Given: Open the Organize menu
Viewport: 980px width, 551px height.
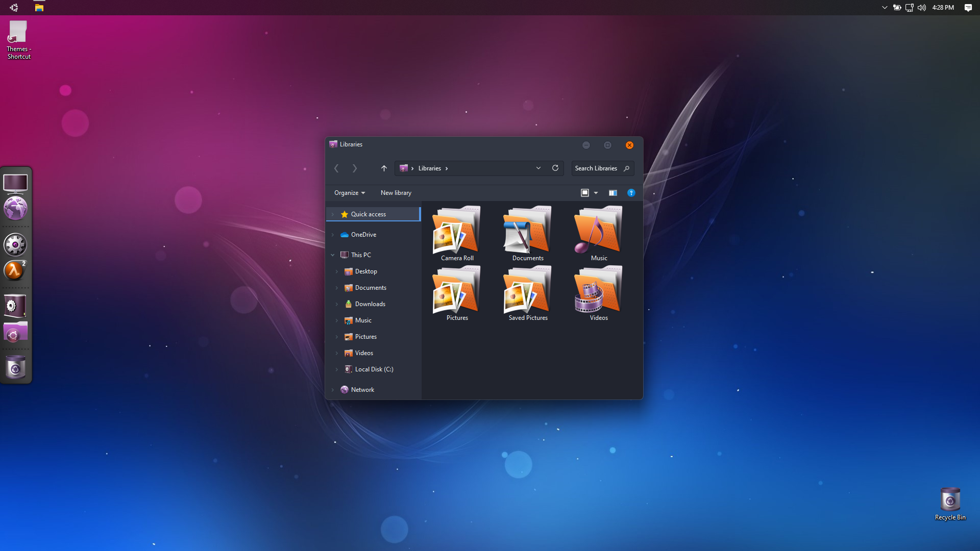Looking at the screenshot, I should click(x=350, y=193).
